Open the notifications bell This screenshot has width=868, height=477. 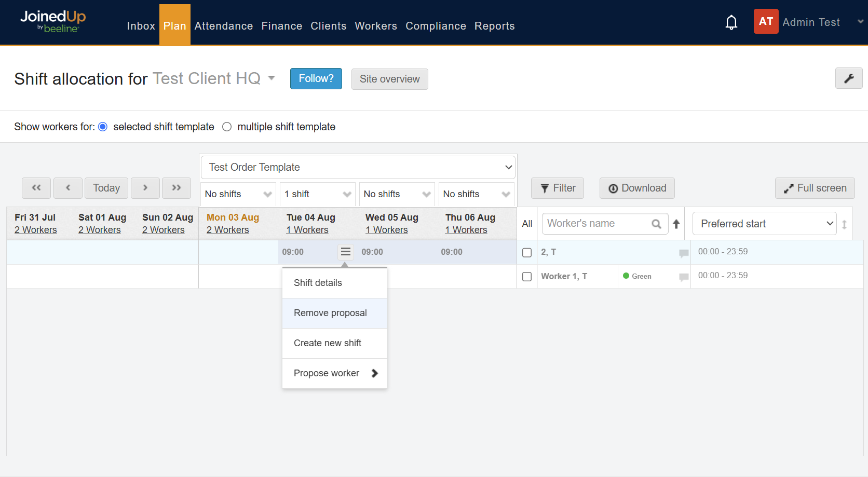pyautogui.click(x=731, y=22)
